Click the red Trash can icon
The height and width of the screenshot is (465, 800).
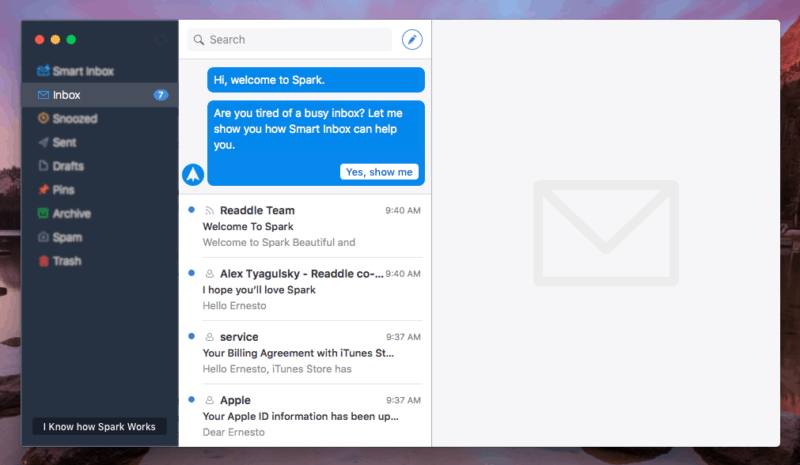[44, 261]
